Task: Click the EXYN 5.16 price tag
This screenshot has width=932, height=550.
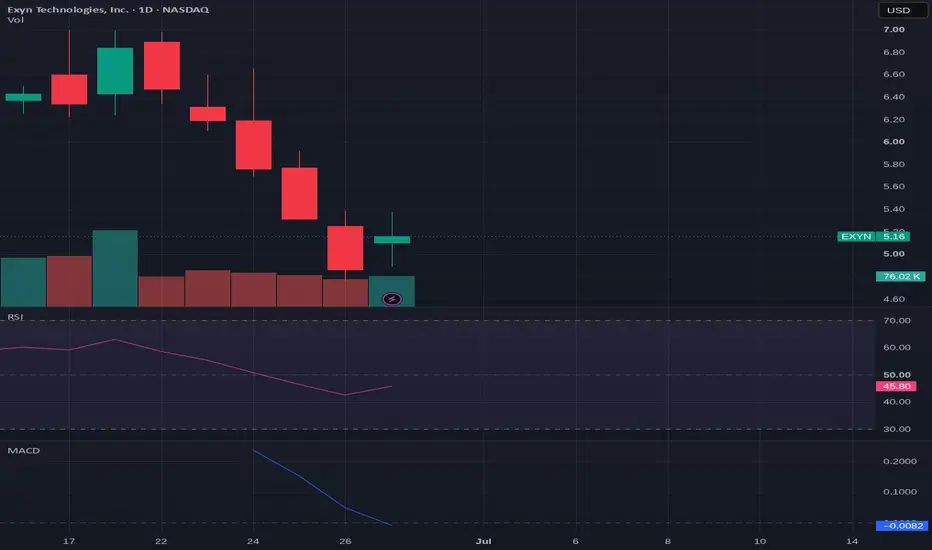Action: [x=873, y=237]
